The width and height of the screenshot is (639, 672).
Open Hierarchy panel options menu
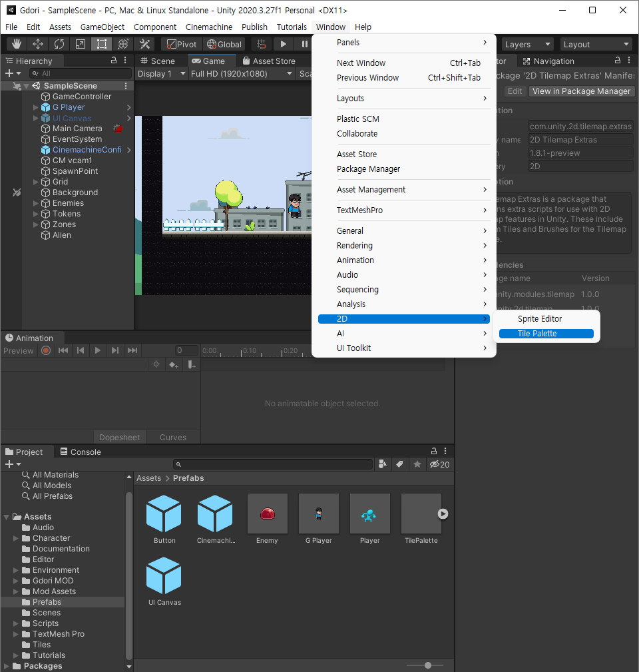(x=125, y=61)
